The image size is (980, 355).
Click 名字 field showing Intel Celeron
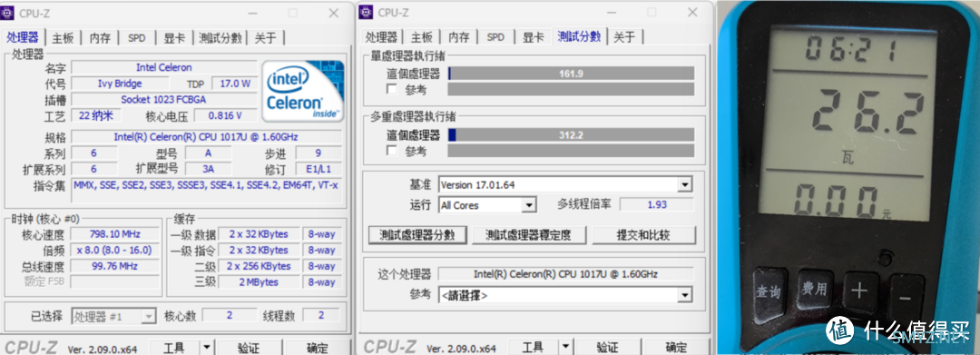coord(163,67)
